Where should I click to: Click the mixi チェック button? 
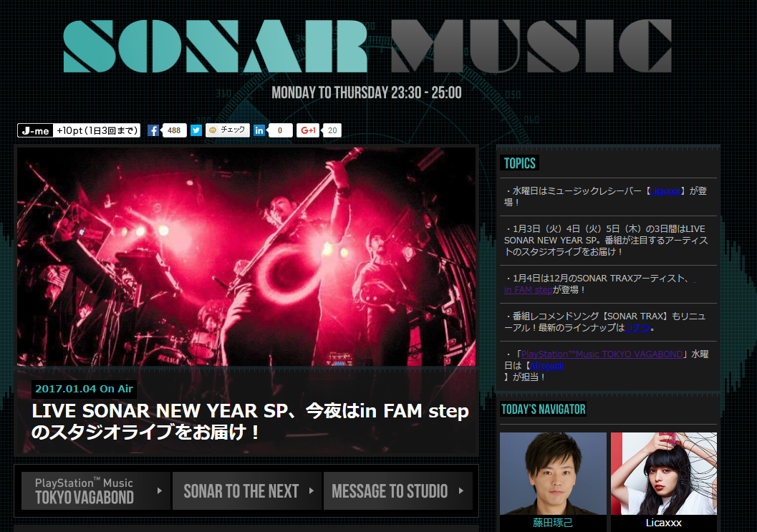pos(228,130)
